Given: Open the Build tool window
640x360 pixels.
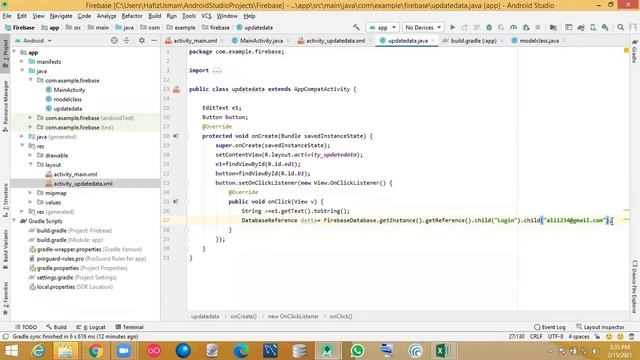Looking at the screenshot, I should [x=57, y=327].
